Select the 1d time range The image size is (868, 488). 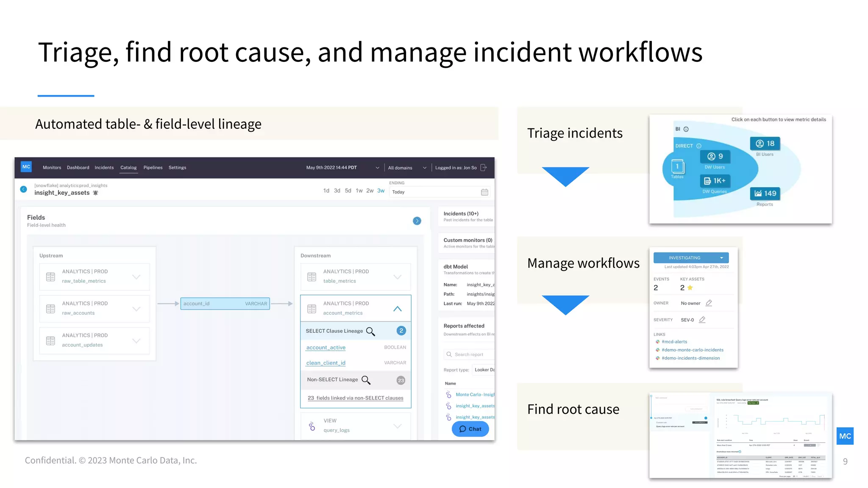pyautogui.click(x=326, y=191)
